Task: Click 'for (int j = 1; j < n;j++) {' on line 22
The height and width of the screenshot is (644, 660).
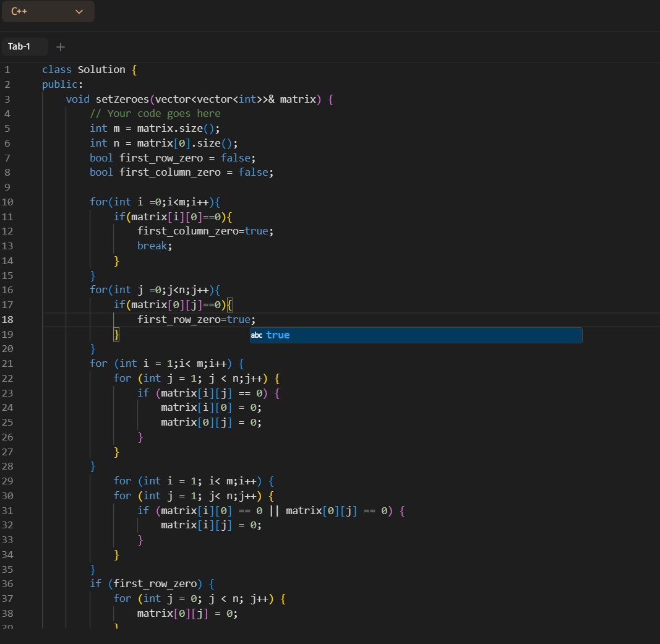Action: [x=197, y=379]
